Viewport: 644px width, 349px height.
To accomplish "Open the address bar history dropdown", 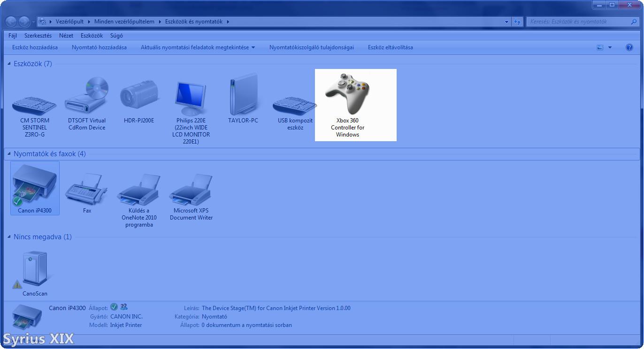I will [x=506, y=22].
